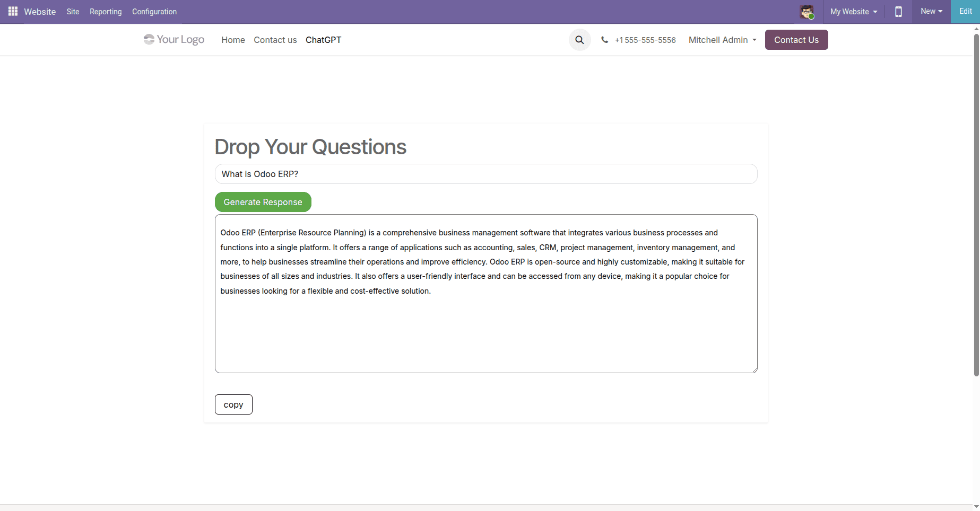
Task: Click the Your Logo image
Action: 174,40
